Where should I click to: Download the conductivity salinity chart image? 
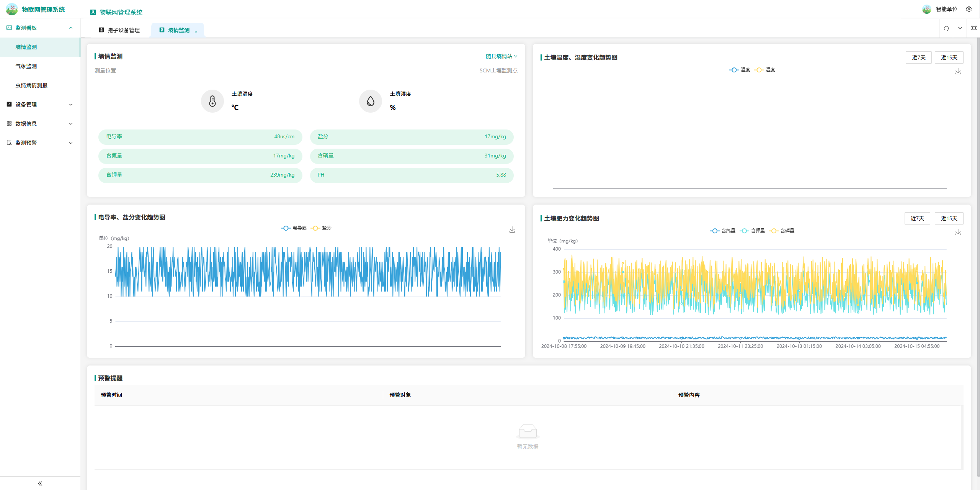point(512,230)
